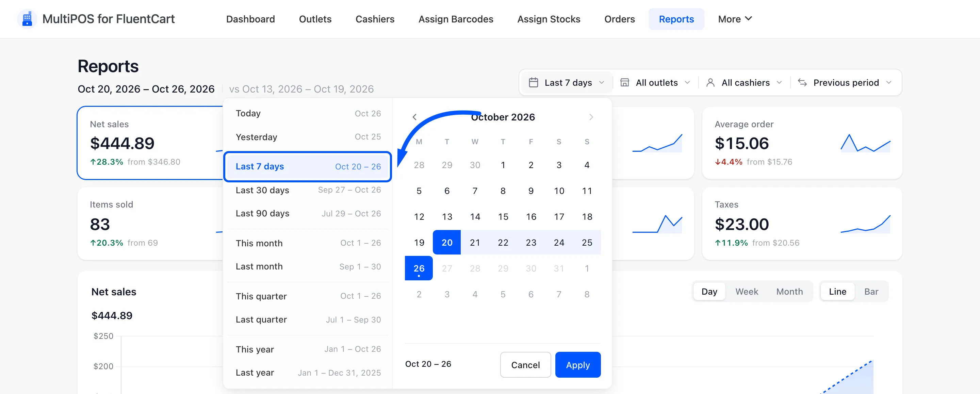The width and height of the screenshot is (980, 394).
Task: Select the Today preset
Action: [308, 113]
